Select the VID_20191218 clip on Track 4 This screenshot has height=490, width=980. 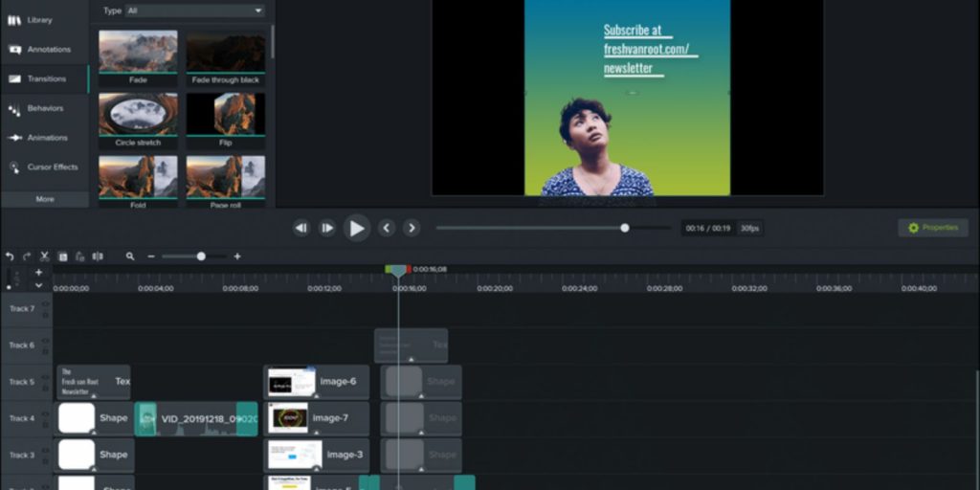tap(196, 419)
